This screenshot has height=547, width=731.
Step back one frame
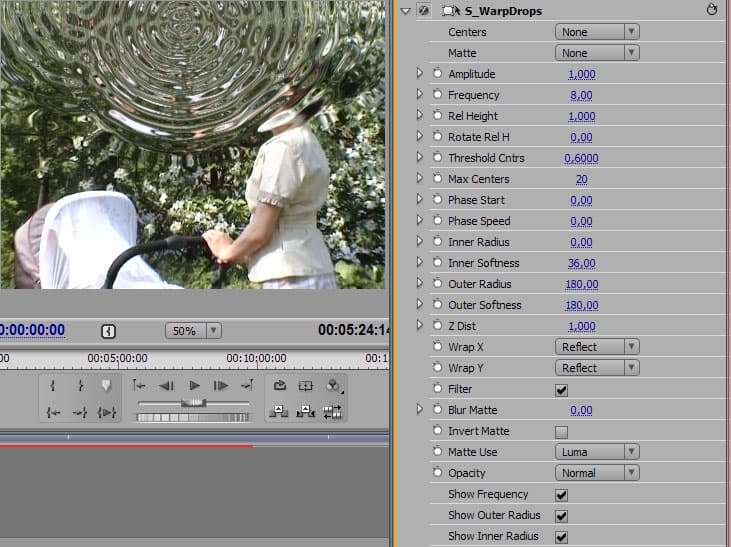[166, 386]
